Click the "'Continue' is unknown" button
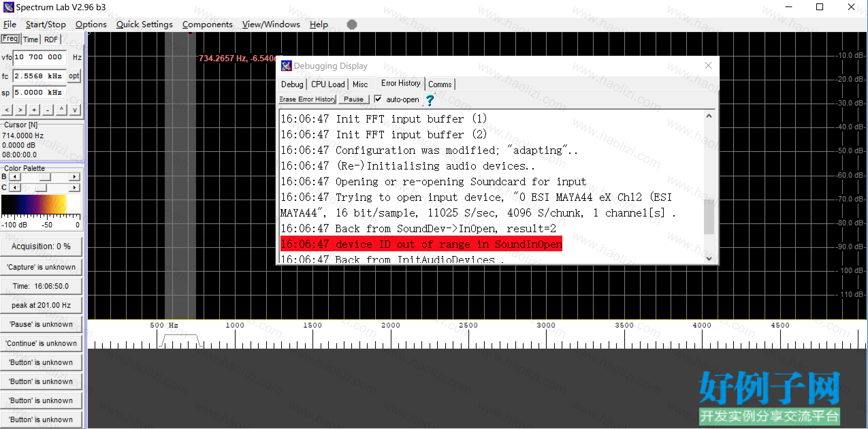The width and height of the screenshot is (868, 429). 41,344
